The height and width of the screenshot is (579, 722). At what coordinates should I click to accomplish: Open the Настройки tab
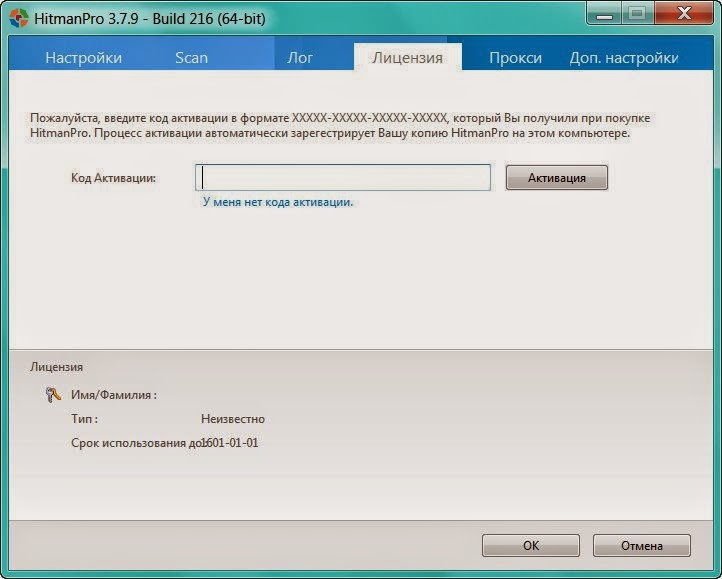pyautogui.click(x=84, y=58)
